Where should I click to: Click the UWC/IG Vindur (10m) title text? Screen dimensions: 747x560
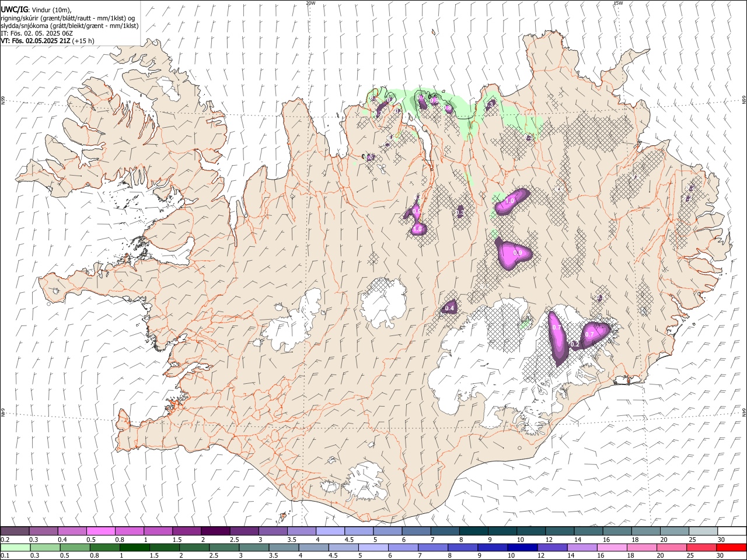36,9
